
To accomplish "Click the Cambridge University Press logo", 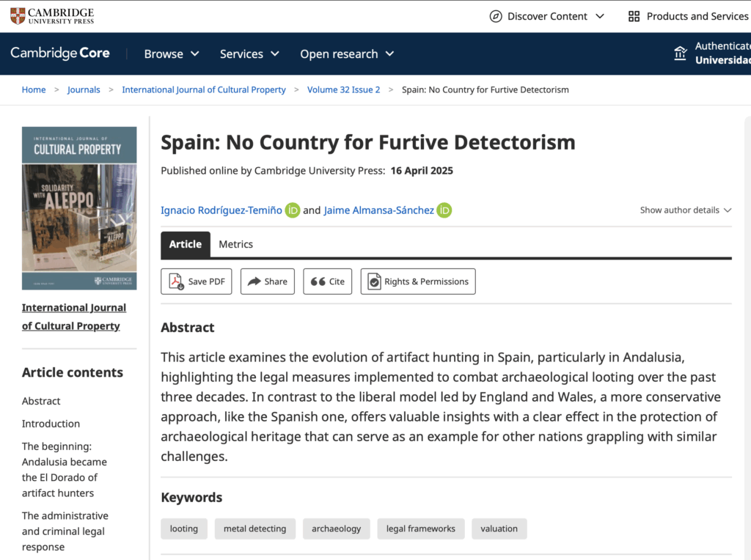I will coord(52,16).
